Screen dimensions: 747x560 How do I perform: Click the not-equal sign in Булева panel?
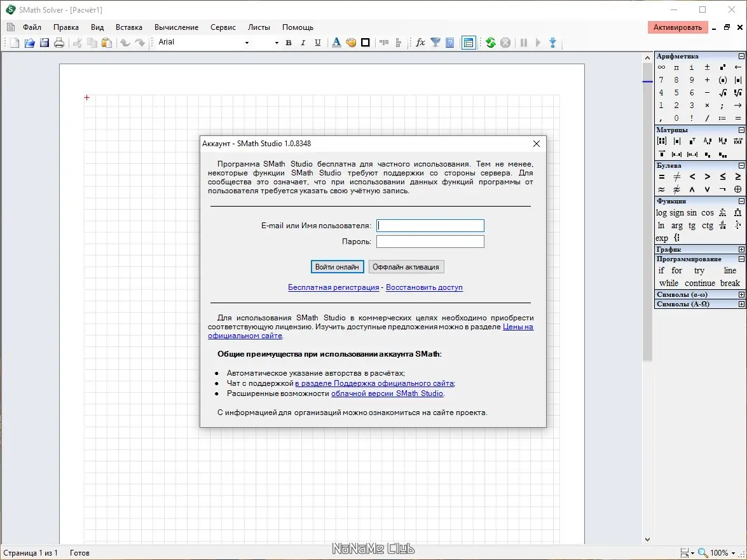[x=677, y=177]
